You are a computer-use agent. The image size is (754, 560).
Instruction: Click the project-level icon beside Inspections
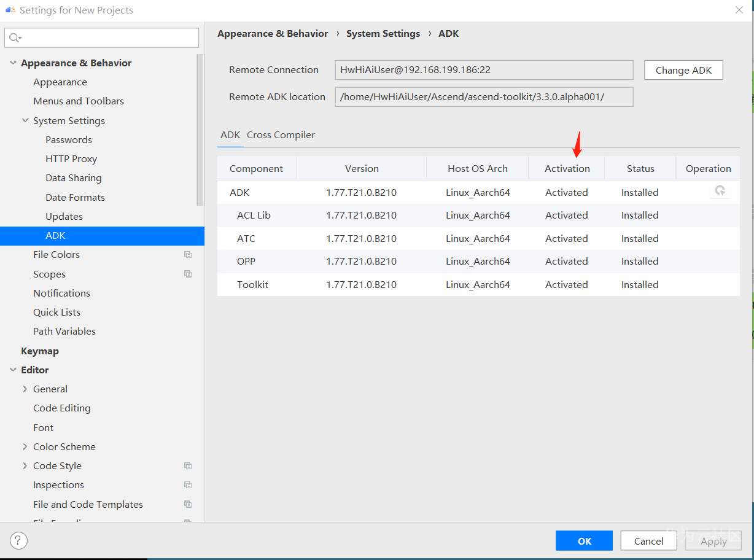click(x=188, y=485)
